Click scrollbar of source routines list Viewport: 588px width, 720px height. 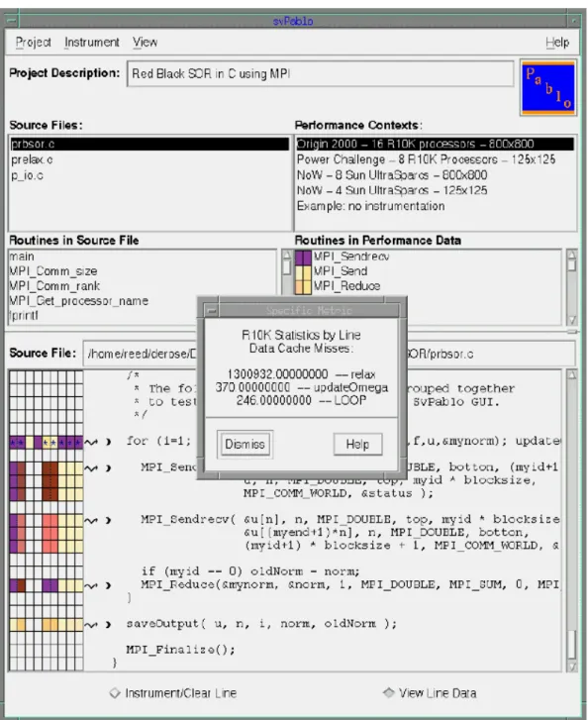pyautogui.click(x=286, y=271)
